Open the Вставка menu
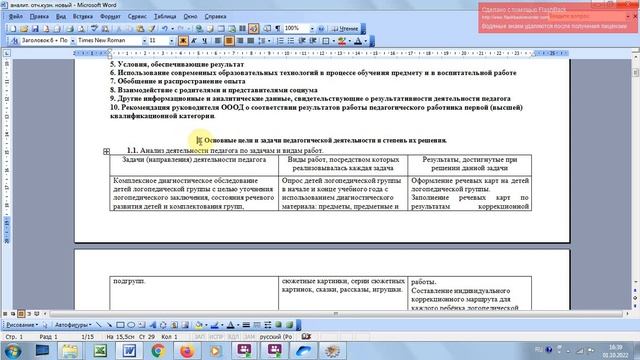 click(x=83, y=17)
